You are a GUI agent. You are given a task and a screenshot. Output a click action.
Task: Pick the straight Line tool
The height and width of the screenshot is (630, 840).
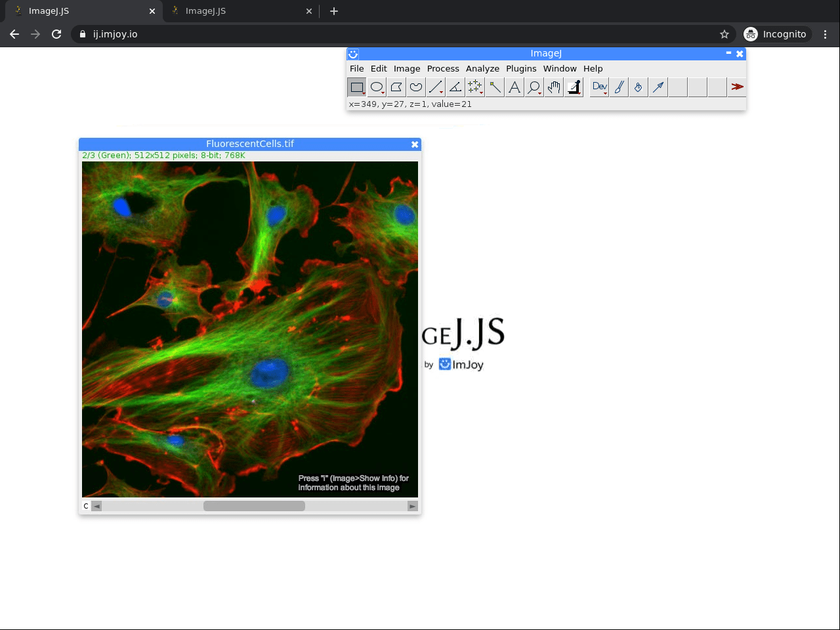click(x=435, y=87)
